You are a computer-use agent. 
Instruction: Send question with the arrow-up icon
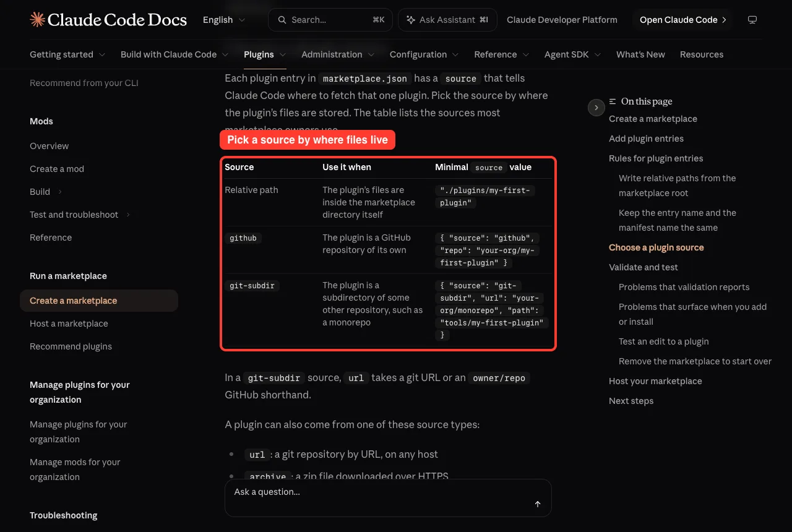pyautogui.click(x=538, y=504)
